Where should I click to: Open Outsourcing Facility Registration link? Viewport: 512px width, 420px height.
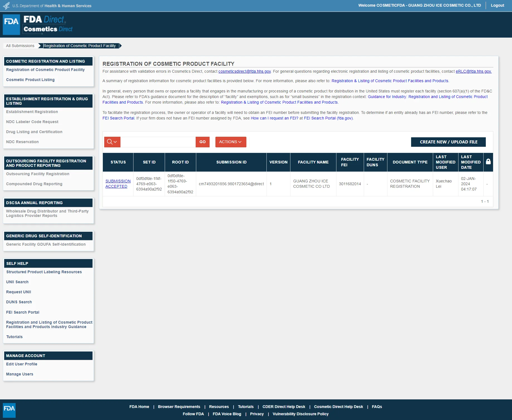38,174
